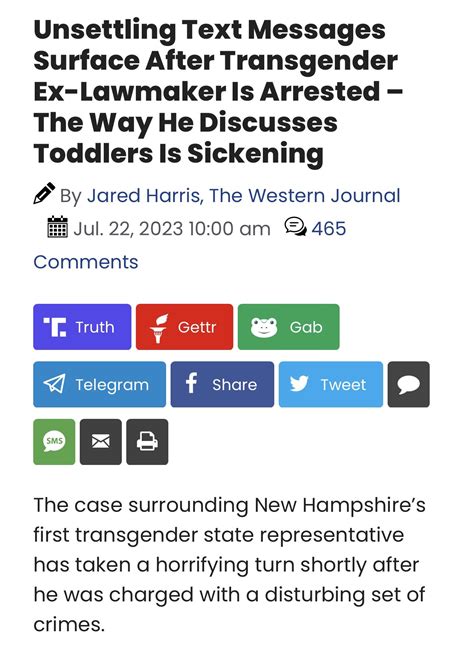474x646 pixels.
Task: Click the Facebook Share button
Action: point(222,384)
